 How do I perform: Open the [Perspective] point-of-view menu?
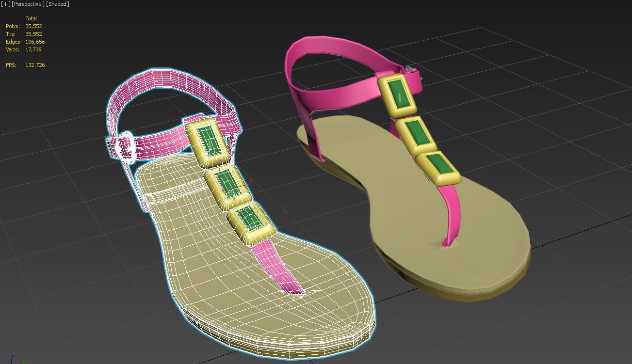(x=28, y=4)
